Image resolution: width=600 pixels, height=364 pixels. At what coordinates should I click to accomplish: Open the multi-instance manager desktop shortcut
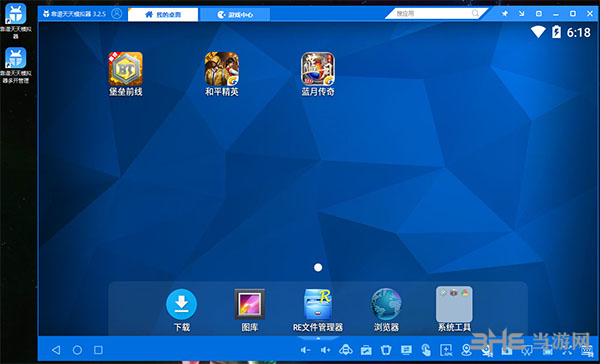click(16, 65)
